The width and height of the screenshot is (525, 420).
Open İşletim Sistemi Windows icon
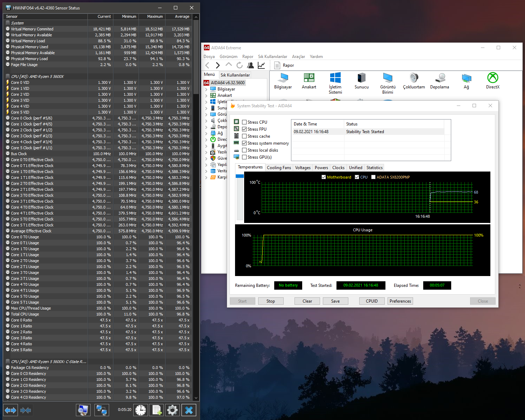pyautogui.click(x=335, y=84)
